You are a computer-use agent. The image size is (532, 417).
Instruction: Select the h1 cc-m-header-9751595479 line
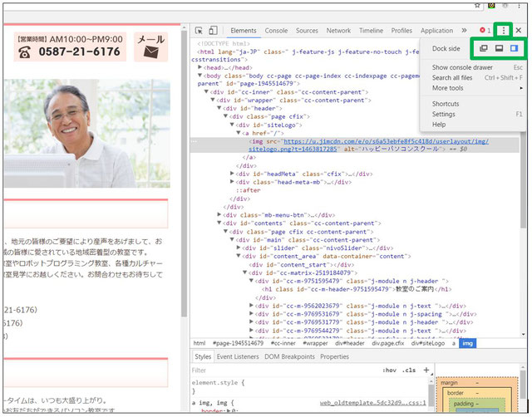(357, 289)
